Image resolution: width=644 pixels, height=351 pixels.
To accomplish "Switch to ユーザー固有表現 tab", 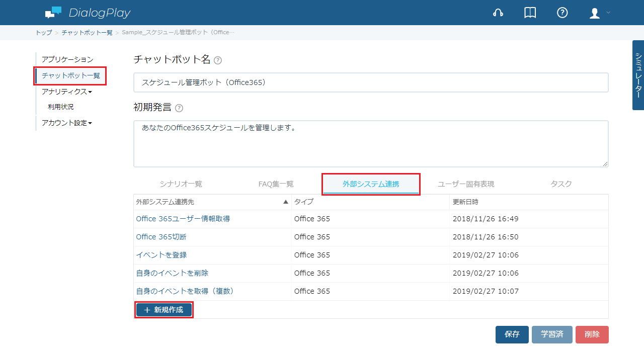I will pyautogui.click(x=466, y=184).
